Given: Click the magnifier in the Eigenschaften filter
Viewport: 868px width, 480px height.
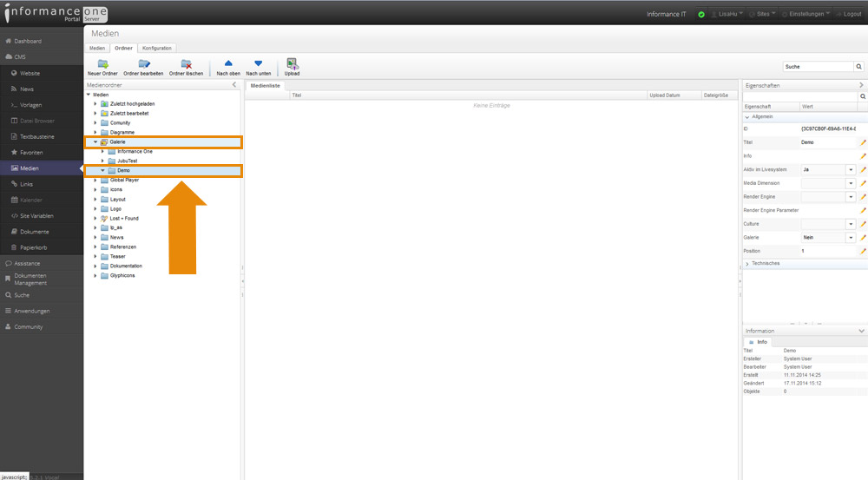Looking at the screenshot, I should [x=863, y=96].
